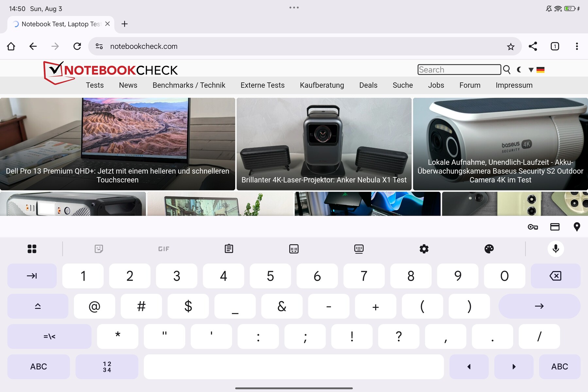The width and height of the screenshot is (588, 392).
Task: Open the Jobs link
Action: point(436,85)
